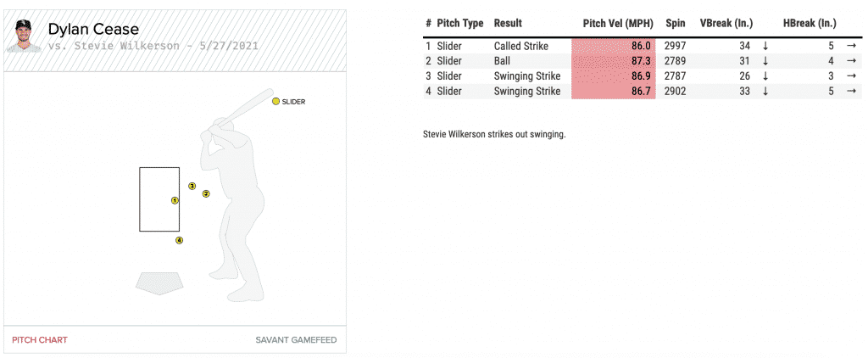Select the 87.3 velocity cell
This screenshot has height=358, width=868.
615,61
